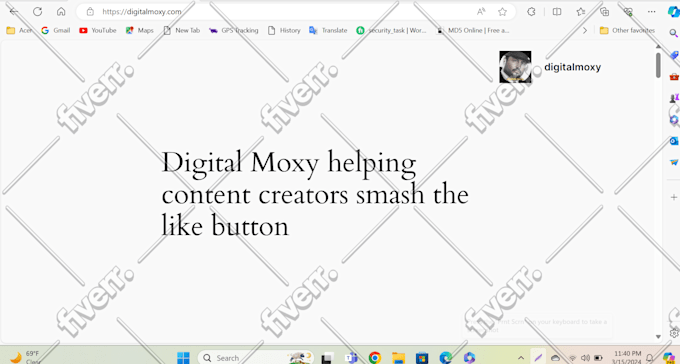Open the Windows Start menu
The width and height of the screenshot is (680, 364).
coord(183,357)
